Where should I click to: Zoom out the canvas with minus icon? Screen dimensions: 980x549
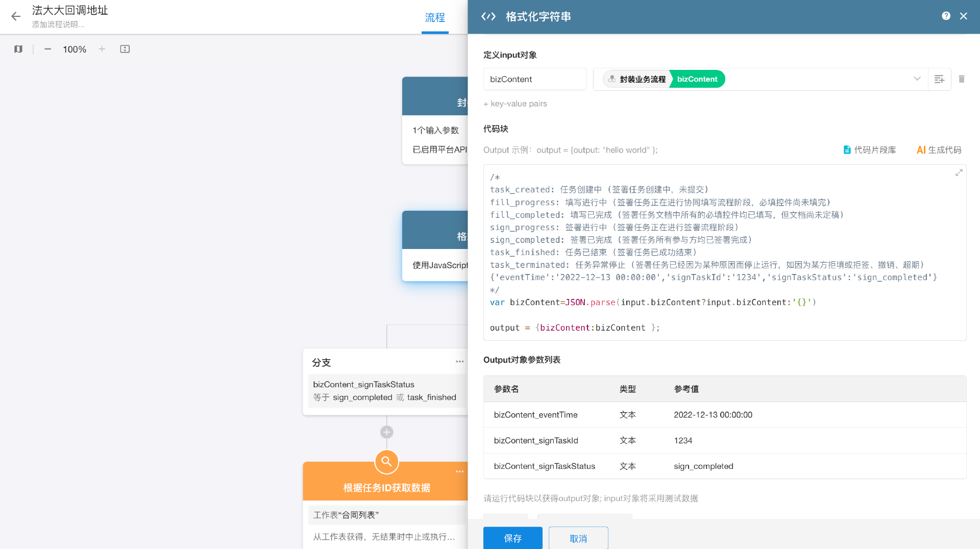[x=47, y=49]
